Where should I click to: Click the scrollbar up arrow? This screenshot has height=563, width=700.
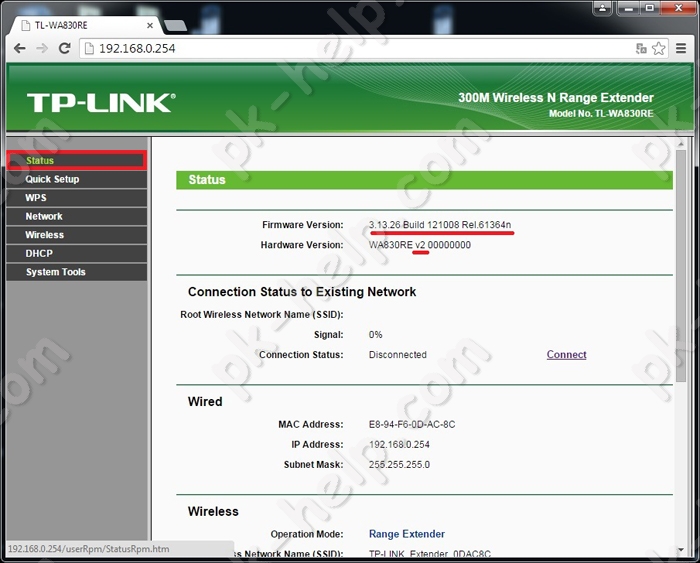tap(681, 144)
